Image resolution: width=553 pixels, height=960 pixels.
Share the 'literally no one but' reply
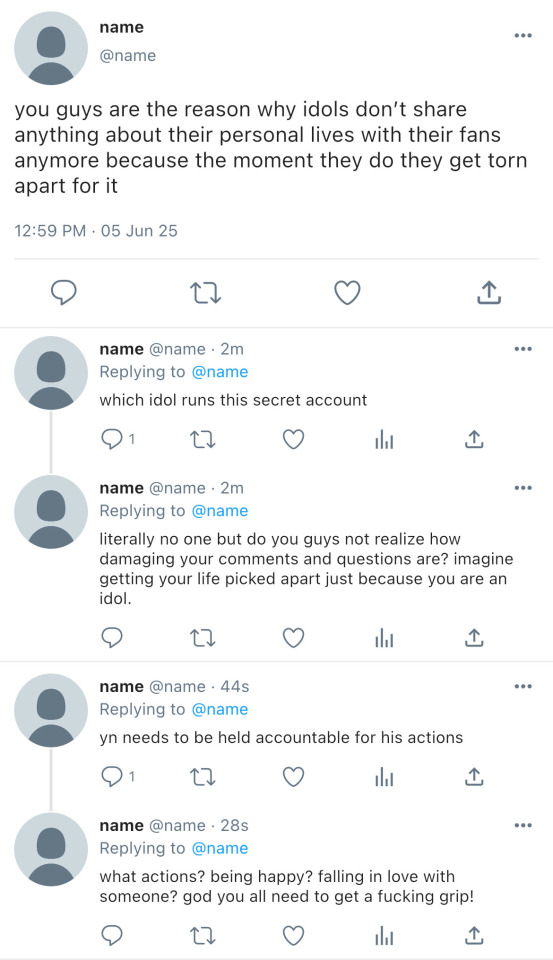point(474,637)
